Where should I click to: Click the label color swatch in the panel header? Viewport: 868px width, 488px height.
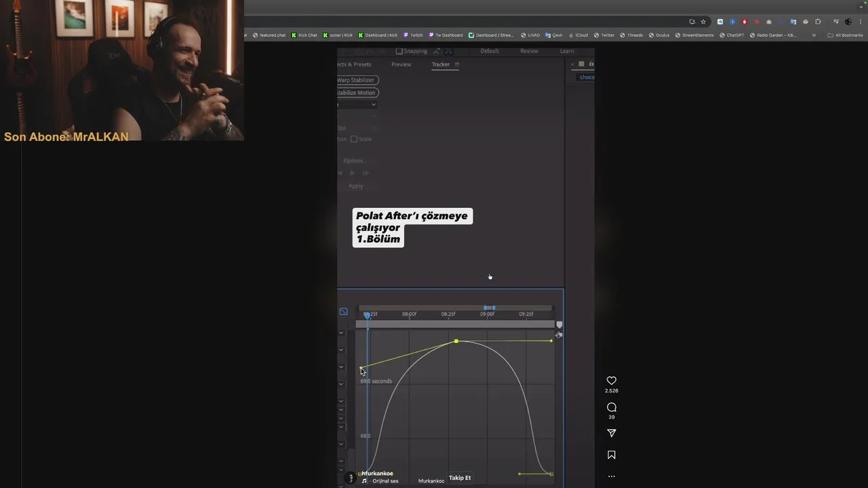click(x=581, y=64)
